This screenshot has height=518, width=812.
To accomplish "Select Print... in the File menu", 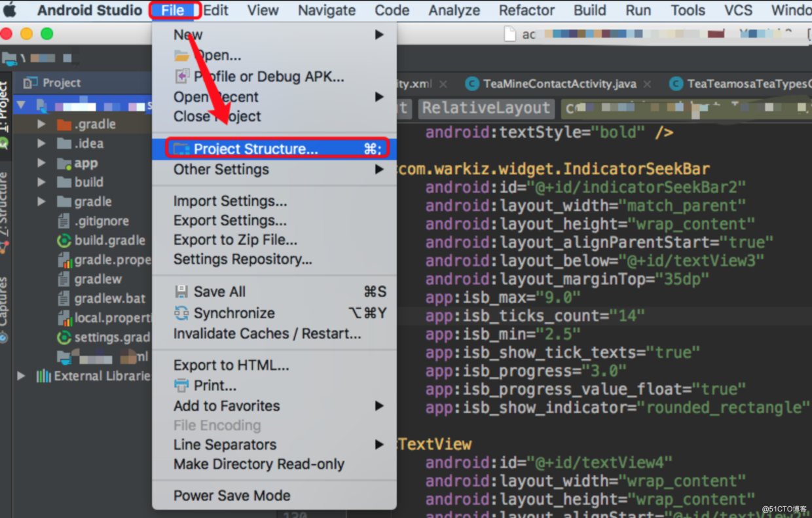I will click(x=274, y=386).
